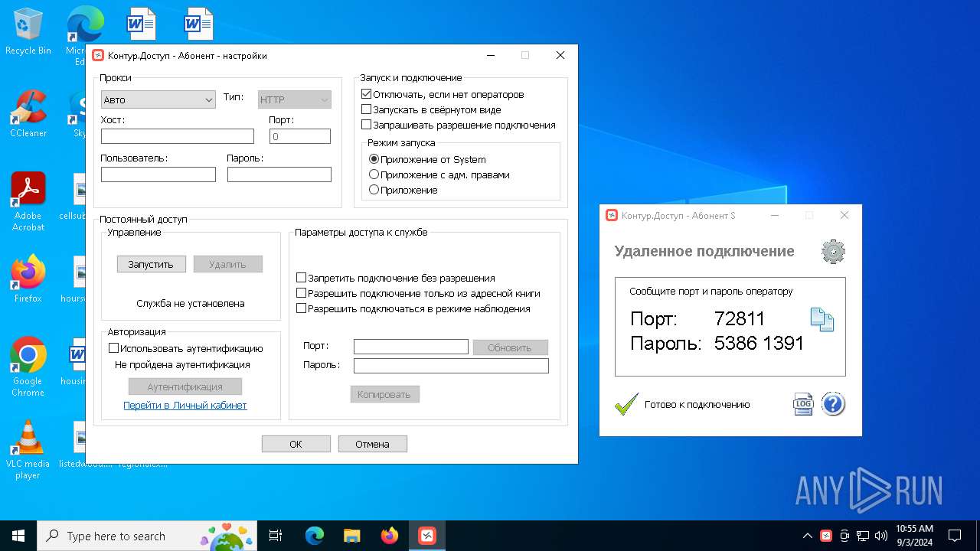Open the Adobe Acrobat desktop shortcut

pyautogui.click(x=28, y=202)
